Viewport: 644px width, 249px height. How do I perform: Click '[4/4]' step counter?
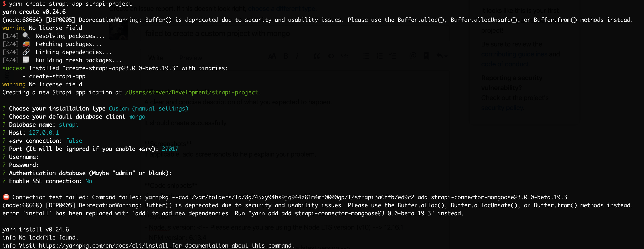coord(10,60)
